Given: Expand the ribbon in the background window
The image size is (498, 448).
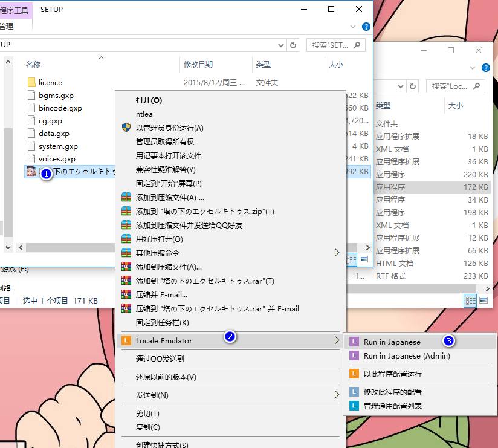Looking at the screenshot, I should coord(472,68).
